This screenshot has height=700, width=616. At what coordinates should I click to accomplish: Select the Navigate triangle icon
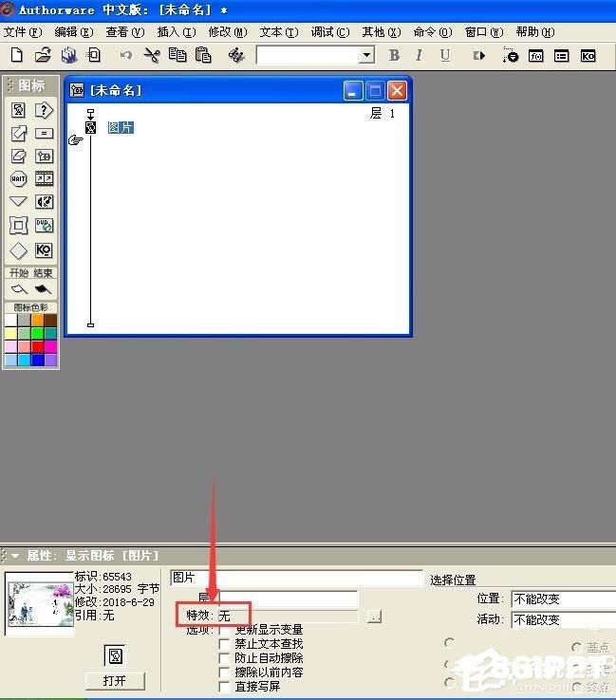18,201
